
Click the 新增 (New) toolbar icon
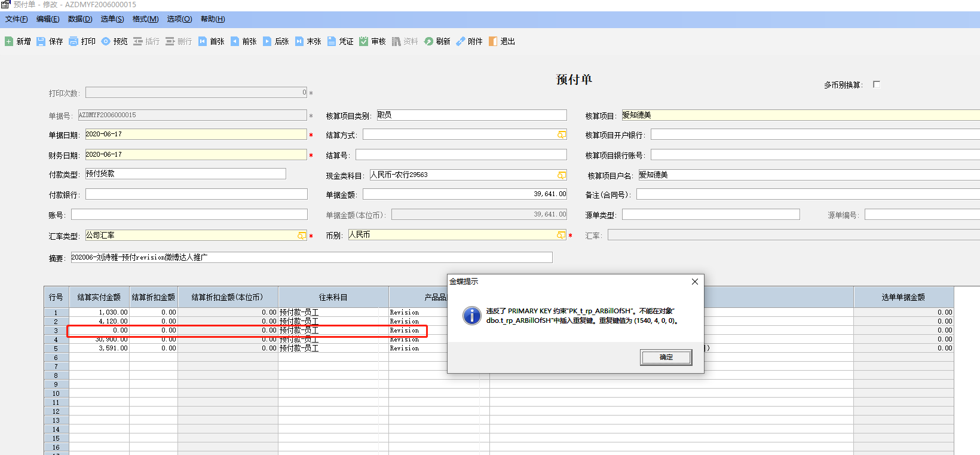click(x=9, y=41)
